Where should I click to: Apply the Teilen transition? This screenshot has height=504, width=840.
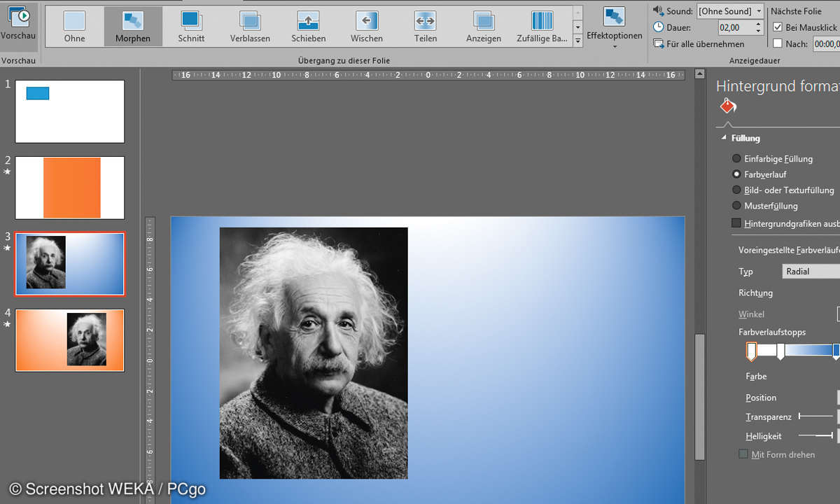pyautogui.click(x=426, y=26)
